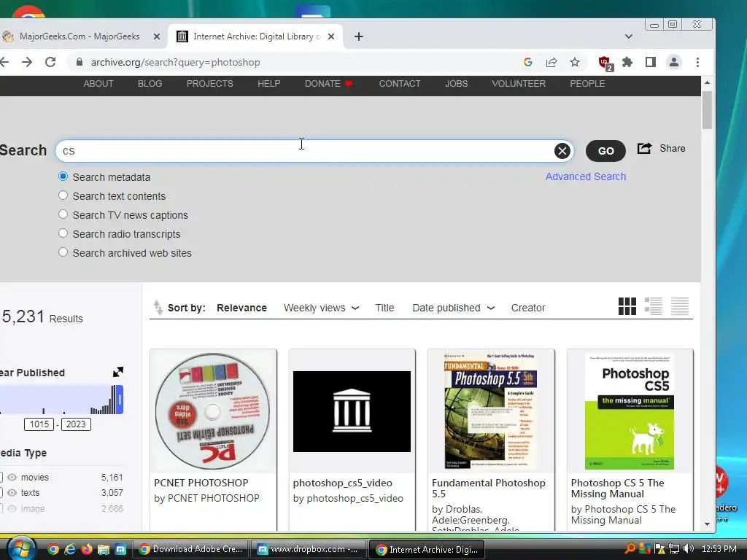This screenshot has width=747, height=560.
Task: Bookmark this page with the star
Action: [x=575, y=62]
